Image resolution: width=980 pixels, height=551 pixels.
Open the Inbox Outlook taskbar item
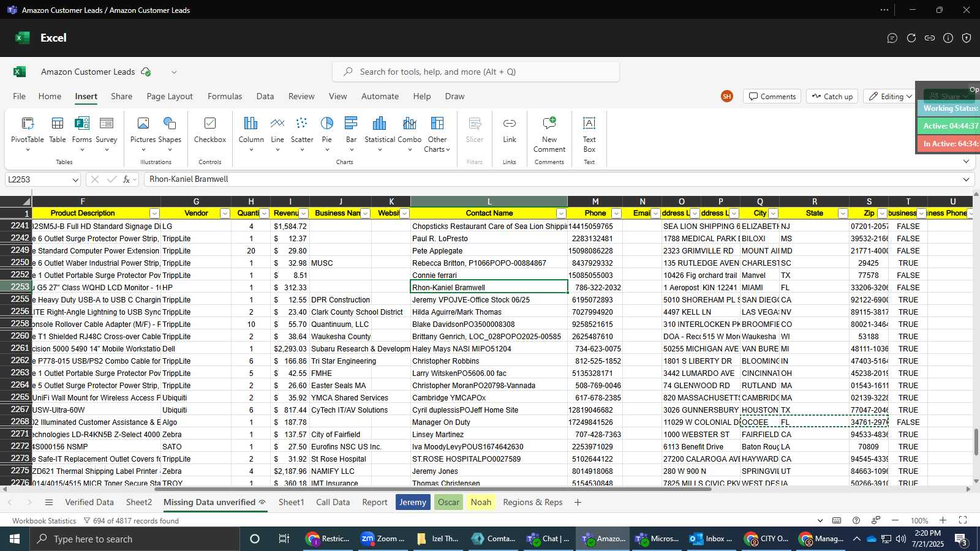[x=712, y=539]
